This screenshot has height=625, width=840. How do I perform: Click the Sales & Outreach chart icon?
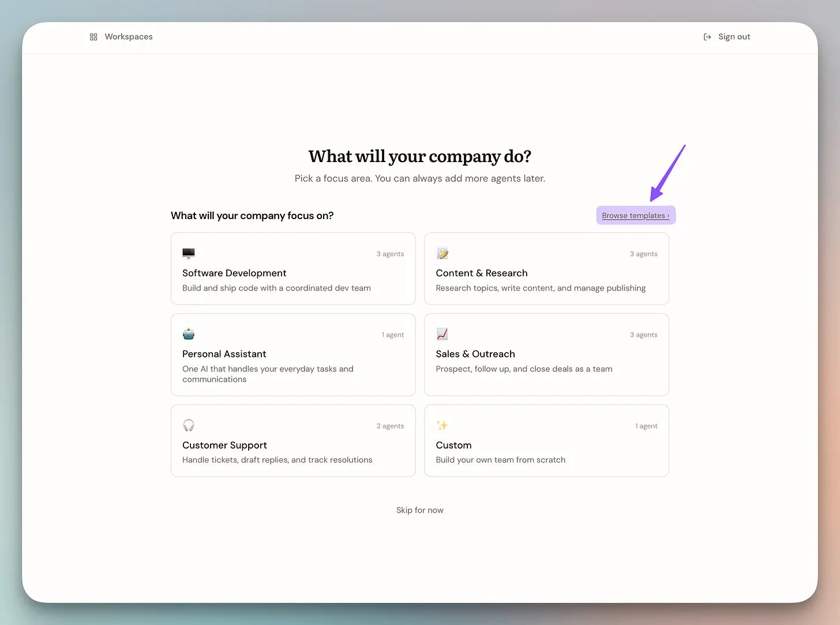coord(442,334)
